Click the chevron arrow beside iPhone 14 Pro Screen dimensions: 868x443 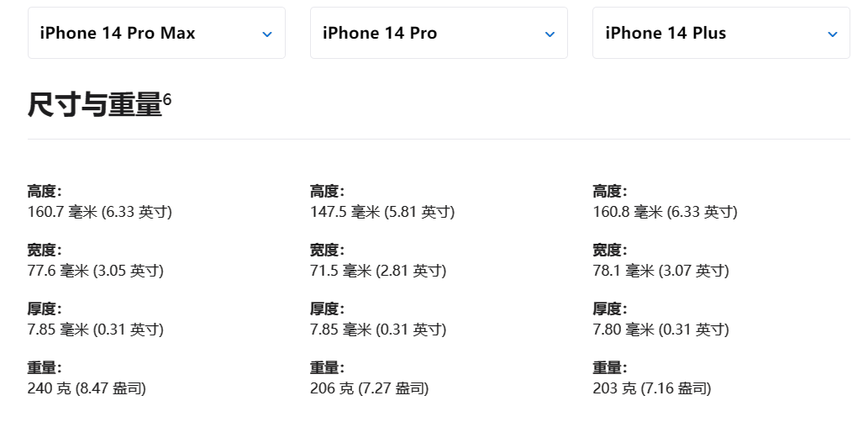tap(550, 34)
